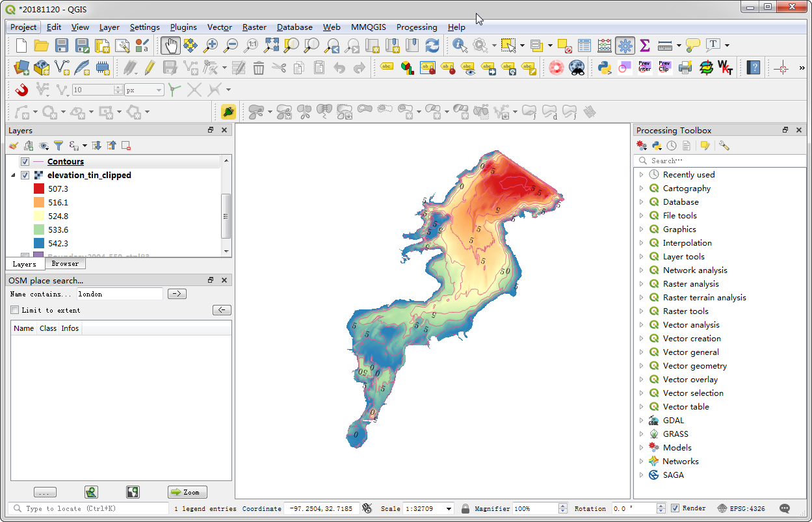Toggle visibility of the Contours layer

pos(25,161)
